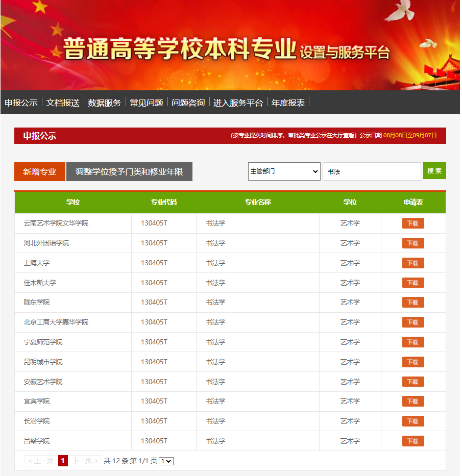The width and height of the screenshot is (462, 476).
Task: Click page 1 in the pagination
Action: 63,461
